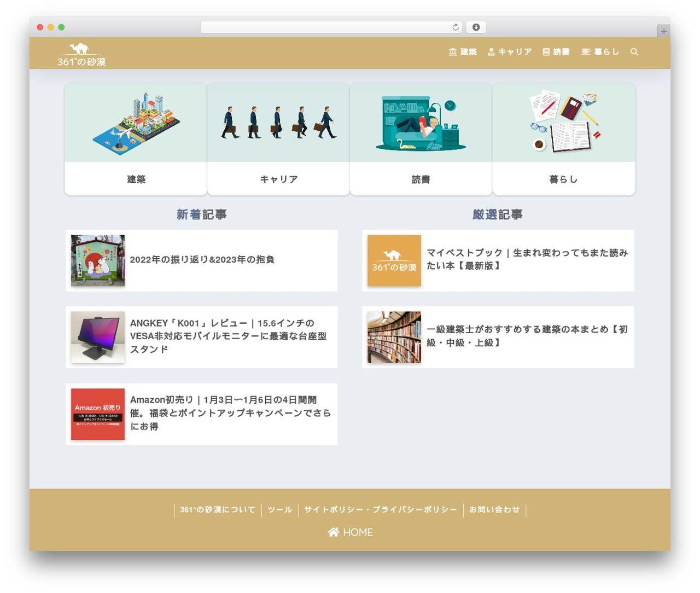Click the orange 361°の砂漠 thumbnail of マイベストブック
This screenshot has width=700, height=593.
(x=394, y=260)
